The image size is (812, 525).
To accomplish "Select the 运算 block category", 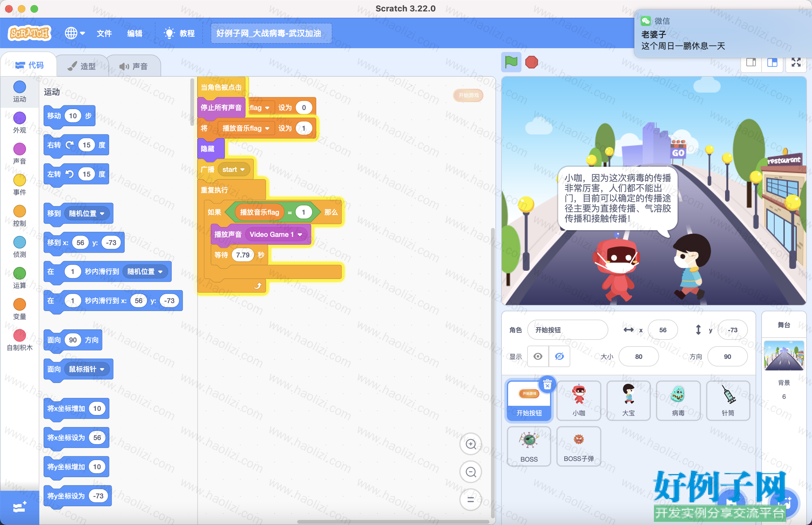I will point(19,278).
